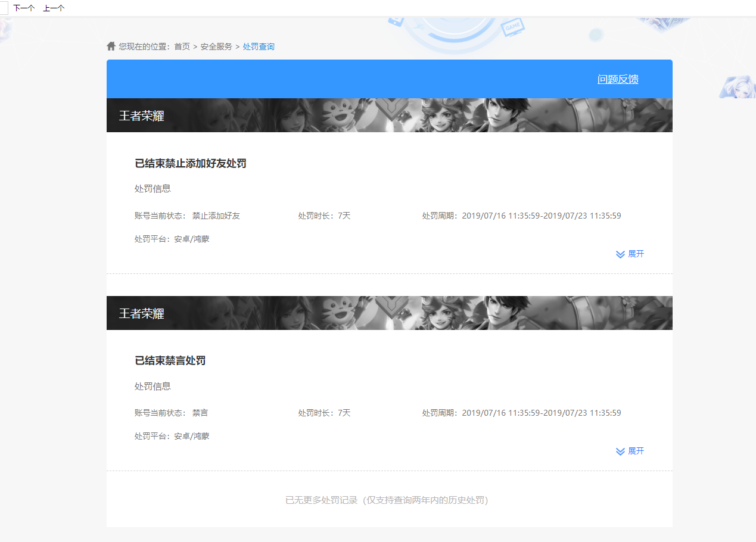Viewport: 756px width, 542px height.
Task: Click the double-chevron icon in the first record
Action: 620,254
